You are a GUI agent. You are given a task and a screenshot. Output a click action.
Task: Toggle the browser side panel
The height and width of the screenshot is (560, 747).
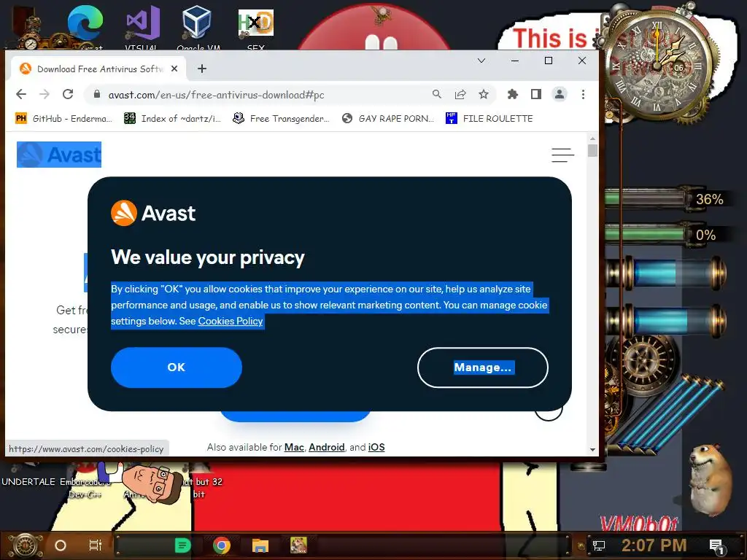pos(536,94)
